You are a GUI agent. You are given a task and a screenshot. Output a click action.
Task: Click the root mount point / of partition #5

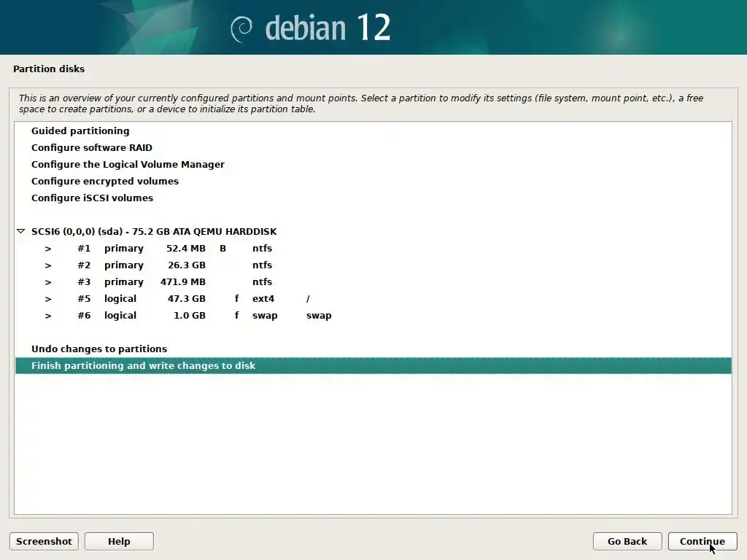[308, 298]
